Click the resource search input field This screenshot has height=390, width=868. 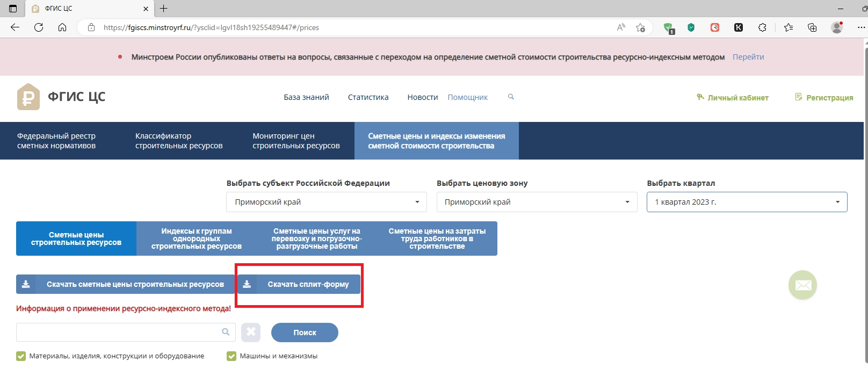(118, 333)
